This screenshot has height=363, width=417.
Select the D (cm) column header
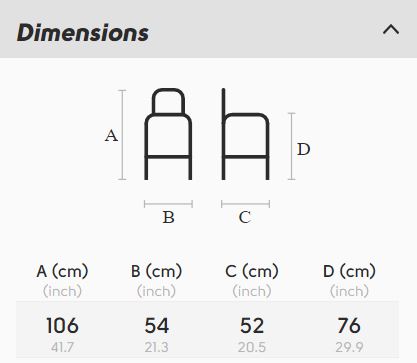click(x=349, y=271)
